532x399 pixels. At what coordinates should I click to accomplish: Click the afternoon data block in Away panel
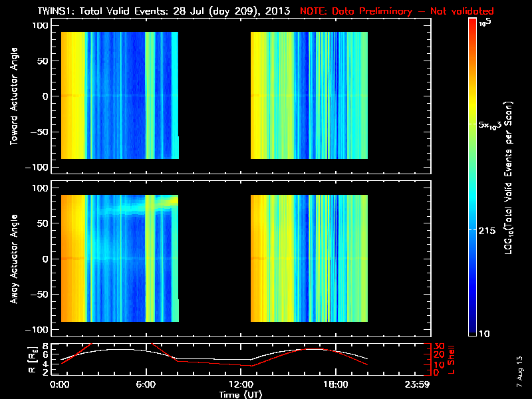pos(309,258)
